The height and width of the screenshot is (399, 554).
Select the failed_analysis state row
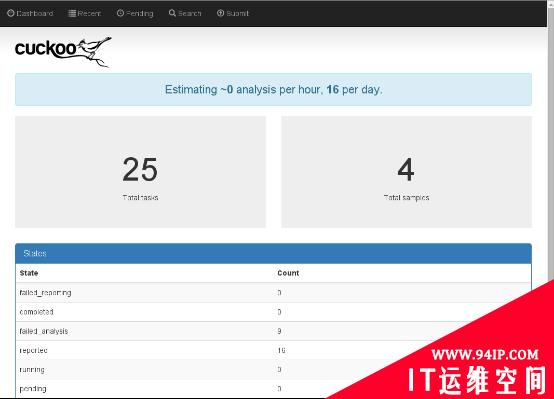pyautogui.click(x=273, y=331)
